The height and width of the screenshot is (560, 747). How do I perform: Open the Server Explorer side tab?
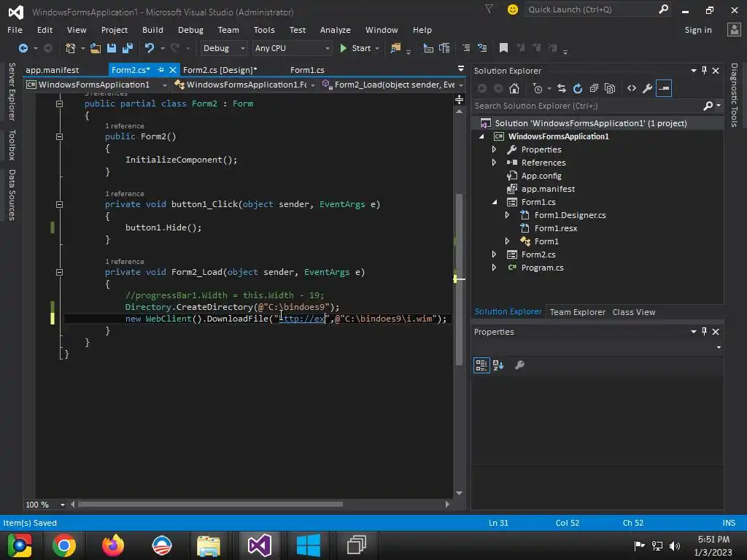[x=12, y=91]
